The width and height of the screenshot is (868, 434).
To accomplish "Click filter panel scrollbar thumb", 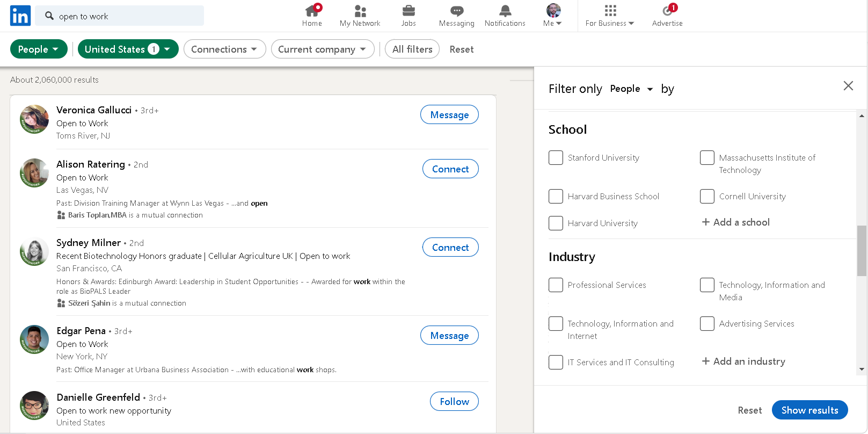I will click(862, 250).
